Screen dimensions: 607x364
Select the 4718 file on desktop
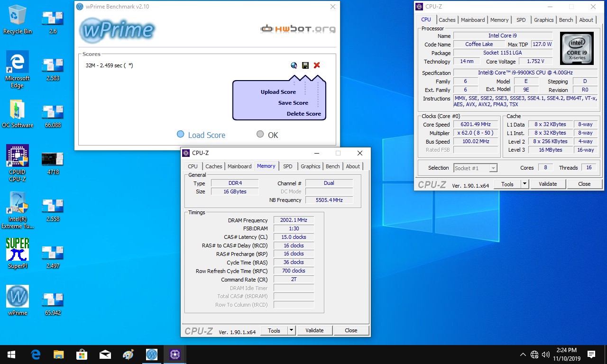click(53, 163)
